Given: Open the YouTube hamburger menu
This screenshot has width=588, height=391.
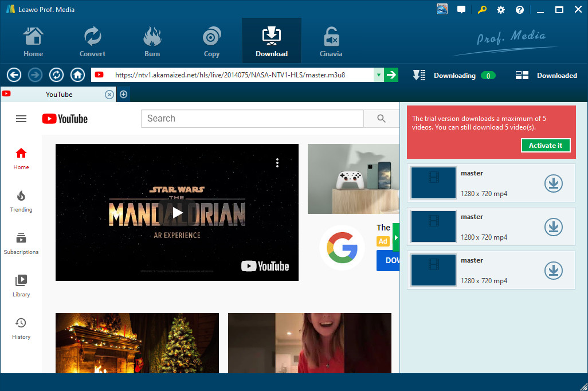Looking at the screenshot, I should point(21,119).
